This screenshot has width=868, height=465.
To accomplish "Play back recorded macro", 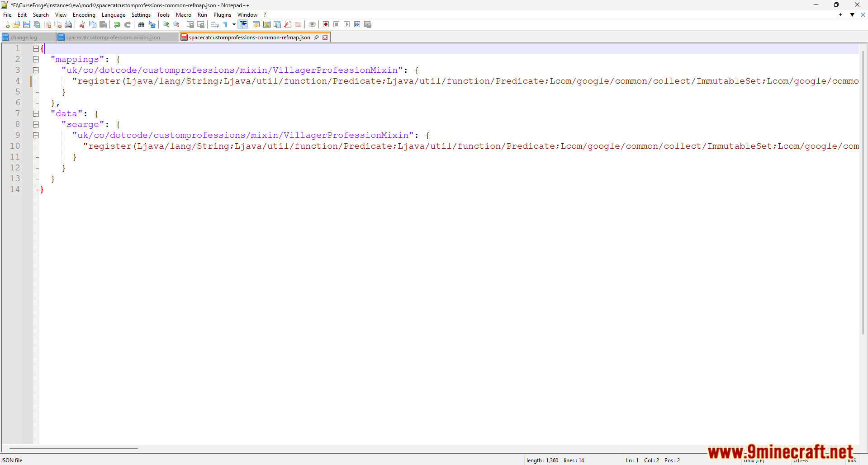I will (347, 24).
